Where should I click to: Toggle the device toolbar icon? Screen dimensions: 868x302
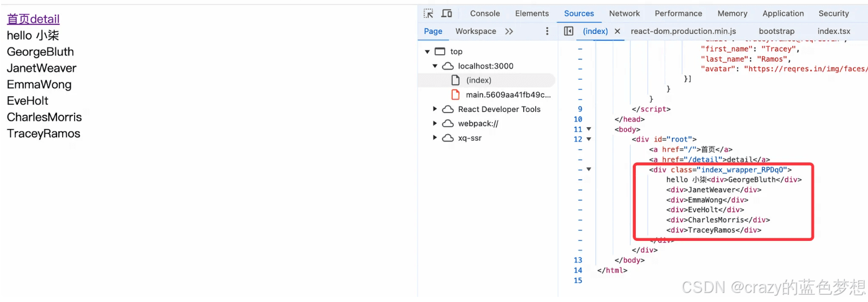pyautogui.click(x=446, y=14)
